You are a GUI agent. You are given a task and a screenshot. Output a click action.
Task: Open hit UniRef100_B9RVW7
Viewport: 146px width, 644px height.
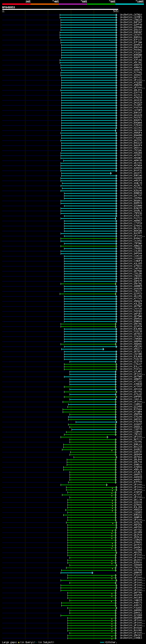point(131,32)
